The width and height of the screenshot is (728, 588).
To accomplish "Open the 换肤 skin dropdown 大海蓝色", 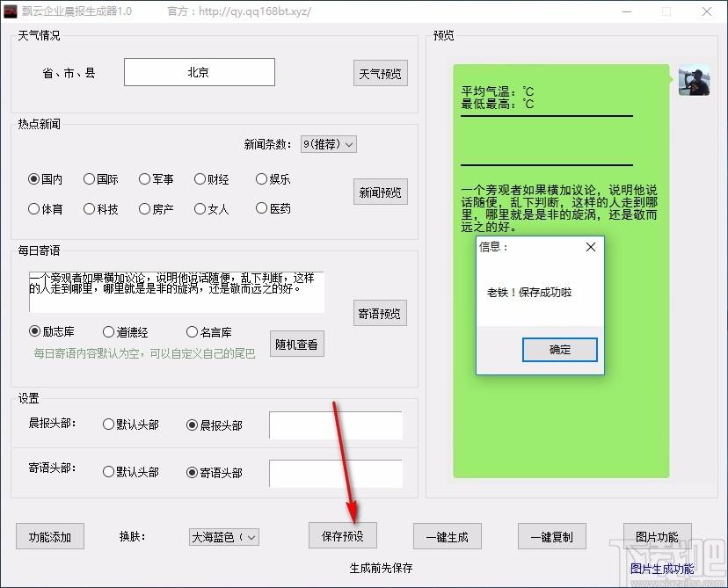I will pyautogui.click(x=224, y=537).
